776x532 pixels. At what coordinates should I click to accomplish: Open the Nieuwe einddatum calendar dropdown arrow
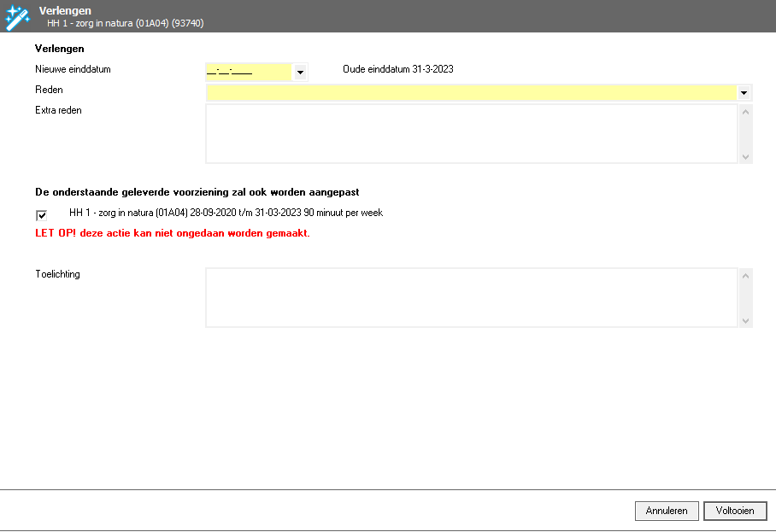click(x=300, y=73)
